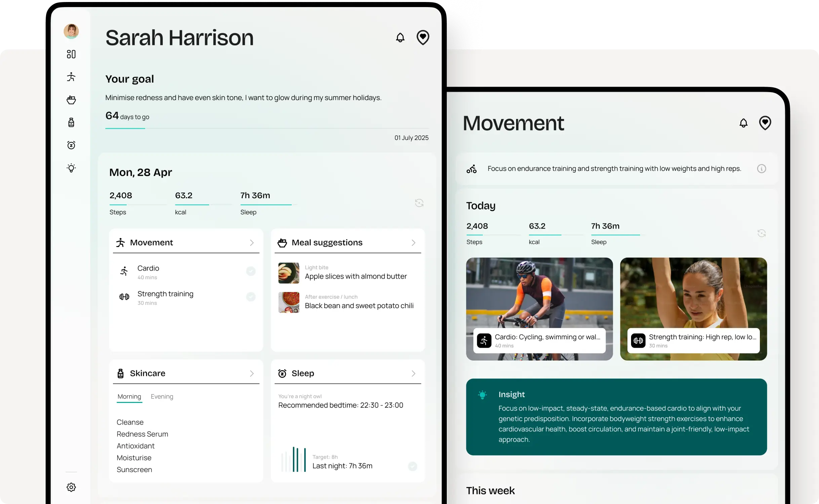Viewport: 819px width, 504px height.
Task: Click 63.2 kcal value on Mon, 28 Apr
Action: [184, 195]
